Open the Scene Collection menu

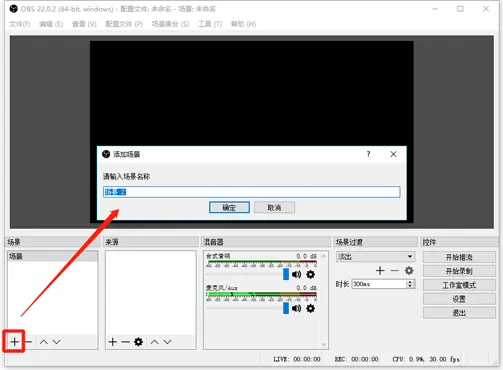170,24
